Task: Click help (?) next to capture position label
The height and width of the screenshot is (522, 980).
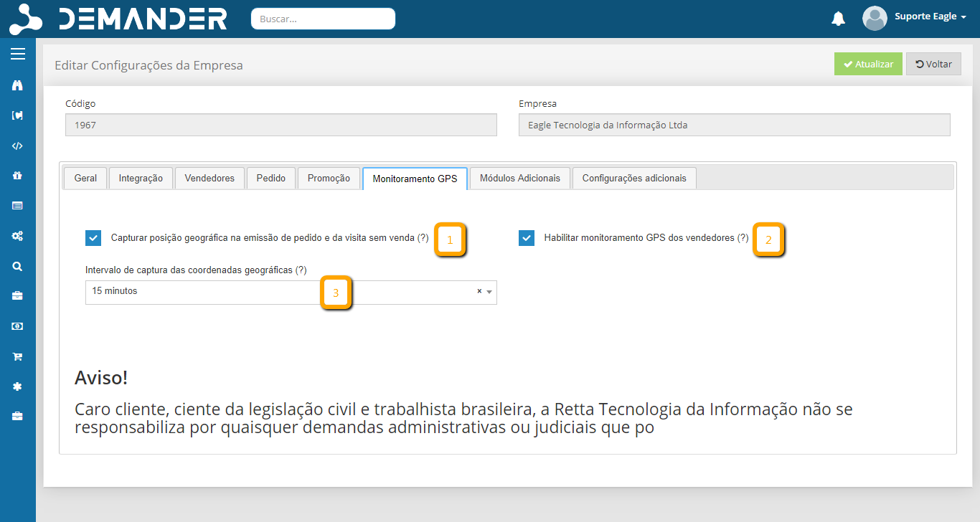Action: coord(423,238)
